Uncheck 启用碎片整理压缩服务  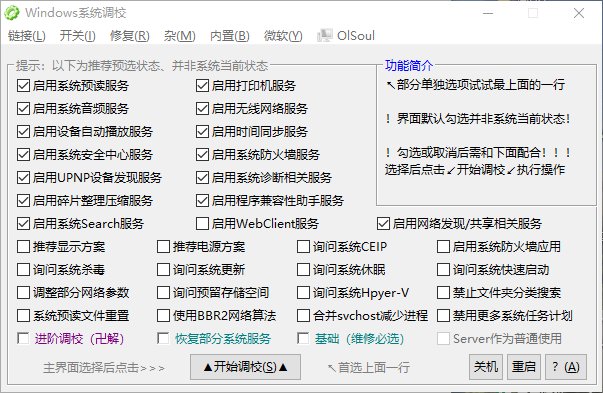click(x=23, y=200)
